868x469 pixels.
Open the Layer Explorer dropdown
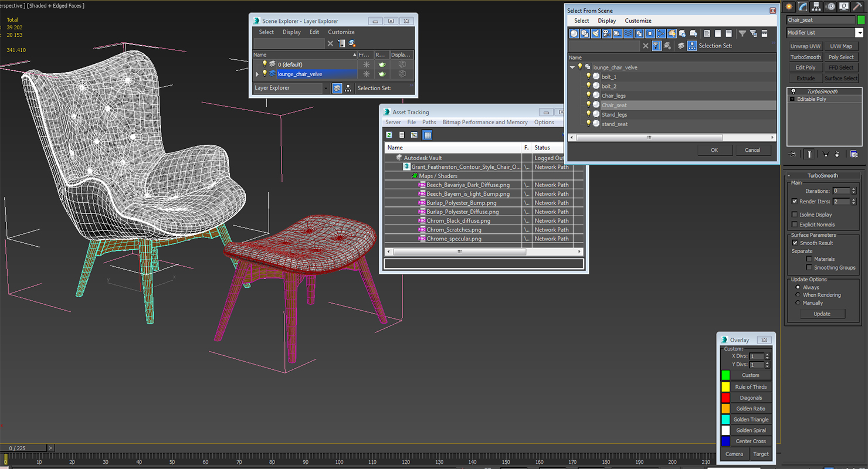click(327, 88)
